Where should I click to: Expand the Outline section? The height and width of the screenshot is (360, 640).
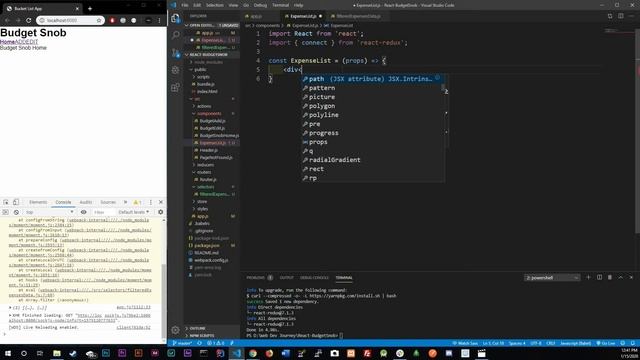[197, 328]
